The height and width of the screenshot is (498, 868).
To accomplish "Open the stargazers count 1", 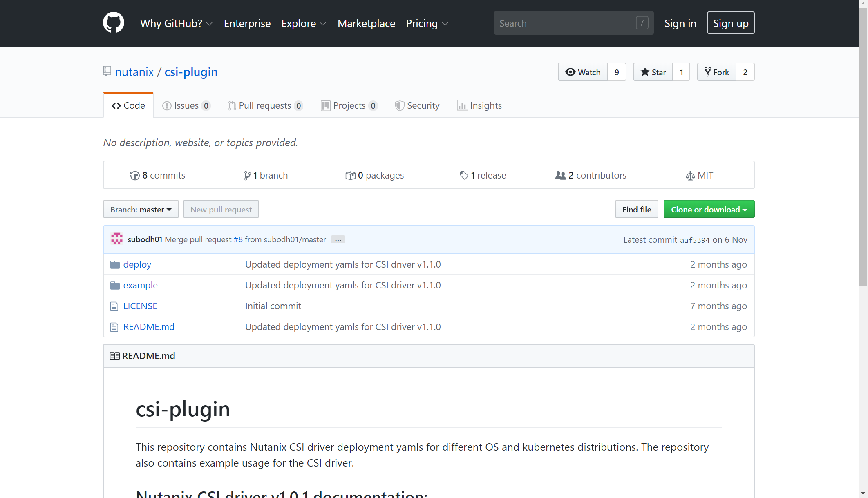I will point(681,72).
